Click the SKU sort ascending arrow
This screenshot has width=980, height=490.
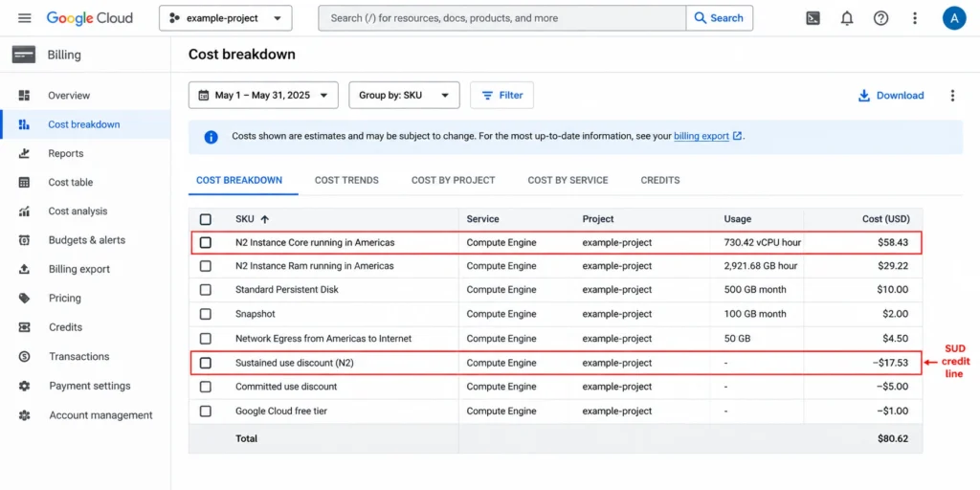pos(264,219)
